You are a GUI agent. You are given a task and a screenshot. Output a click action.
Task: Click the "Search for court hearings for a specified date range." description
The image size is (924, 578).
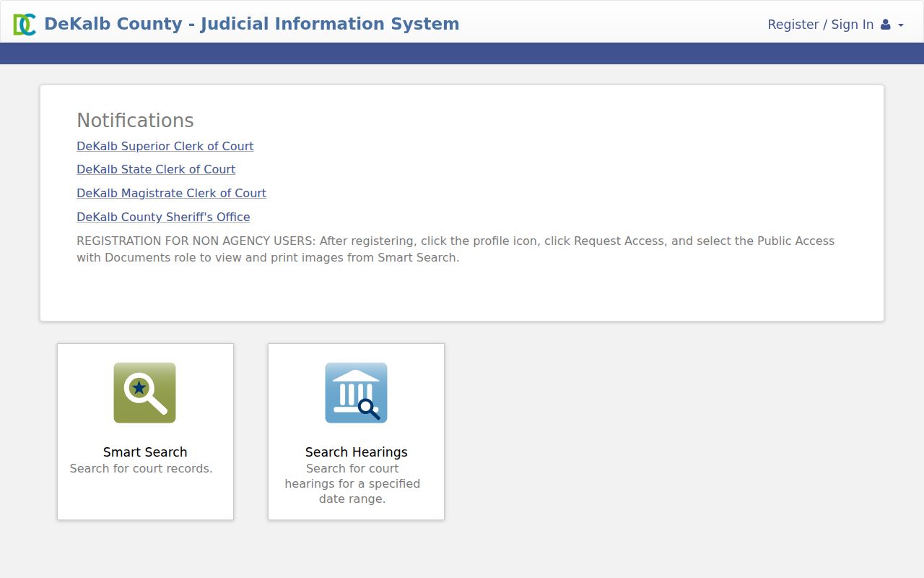coord(352,483)
